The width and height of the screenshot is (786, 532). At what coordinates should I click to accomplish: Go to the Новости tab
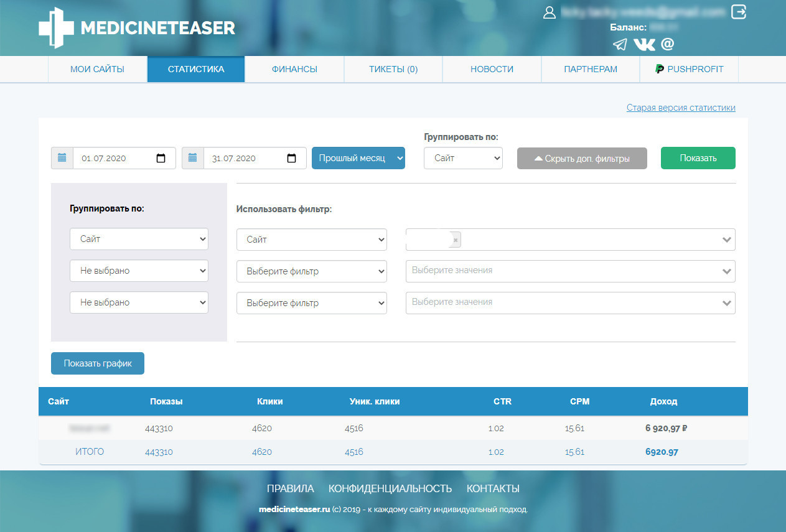(x=492, y=69)
